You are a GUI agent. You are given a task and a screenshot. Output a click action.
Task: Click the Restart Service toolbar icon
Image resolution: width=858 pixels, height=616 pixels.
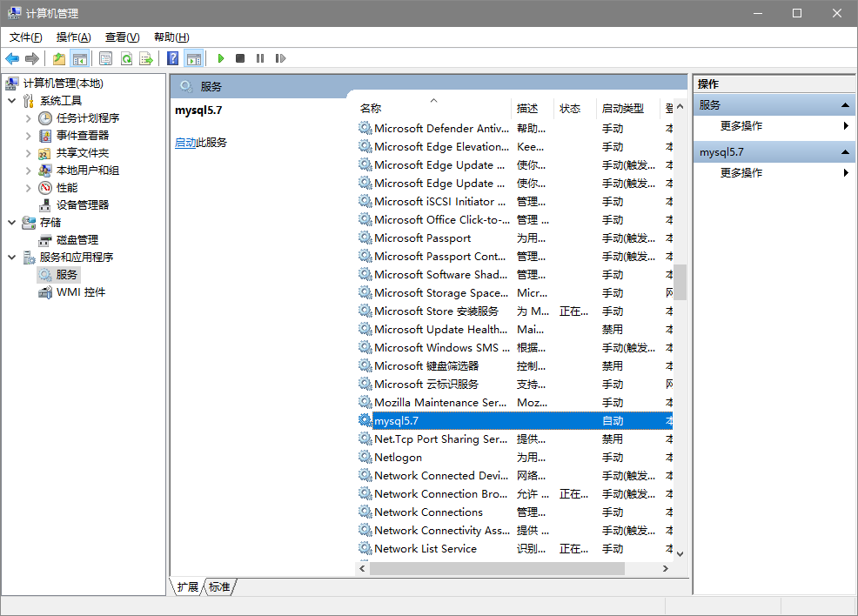[280, 58]
